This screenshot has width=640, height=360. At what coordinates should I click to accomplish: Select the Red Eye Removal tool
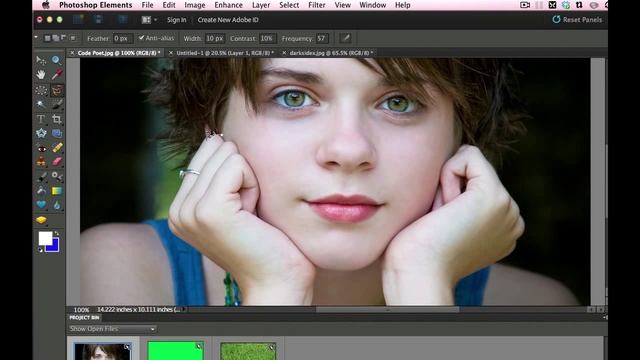pyautogui.click(x=41, y=148)
